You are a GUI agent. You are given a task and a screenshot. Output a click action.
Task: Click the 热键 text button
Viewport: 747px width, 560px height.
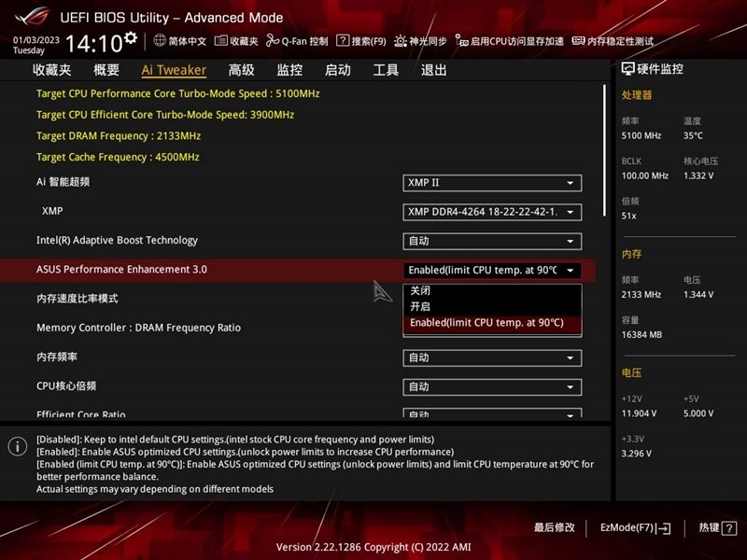pyautogui.click(x=709, y=527)
